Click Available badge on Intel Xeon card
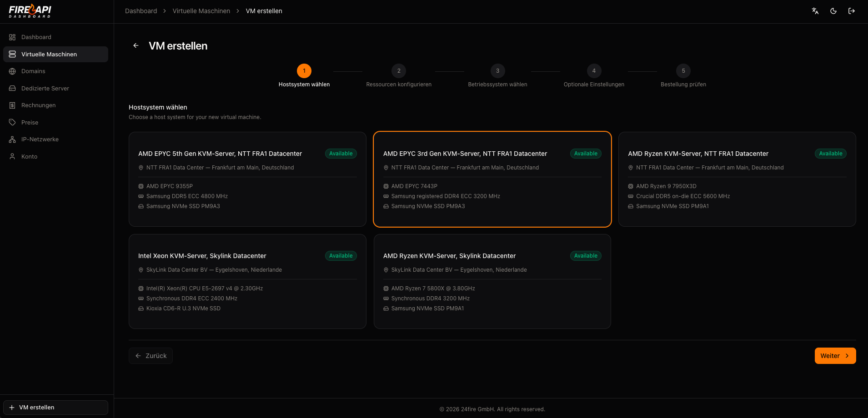 pyautogui.click(x=341, y=256)
